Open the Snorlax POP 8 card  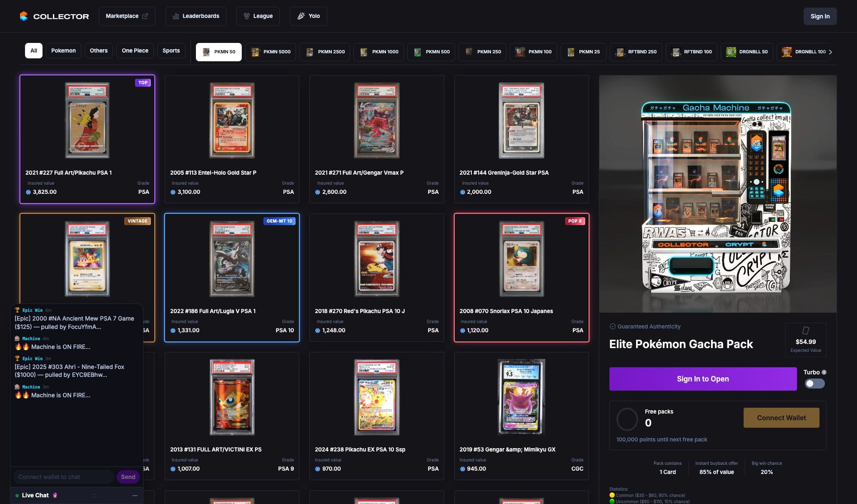(521, 278)
